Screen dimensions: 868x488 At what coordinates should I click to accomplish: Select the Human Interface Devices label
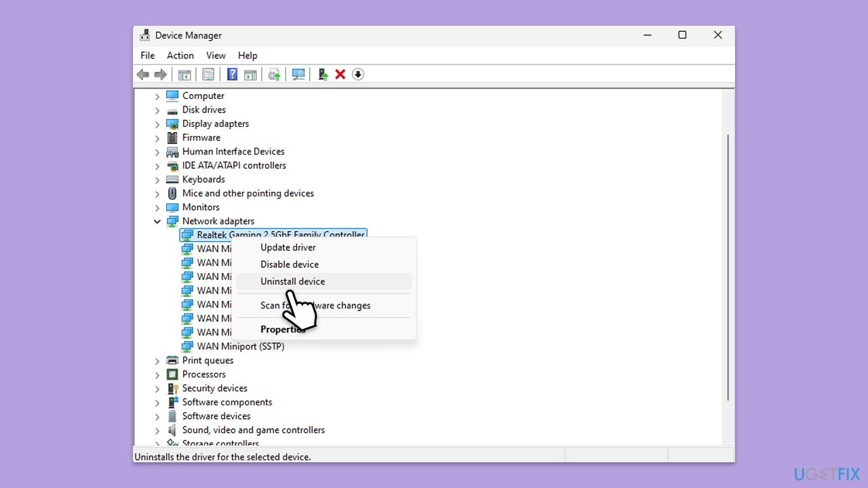233,151
